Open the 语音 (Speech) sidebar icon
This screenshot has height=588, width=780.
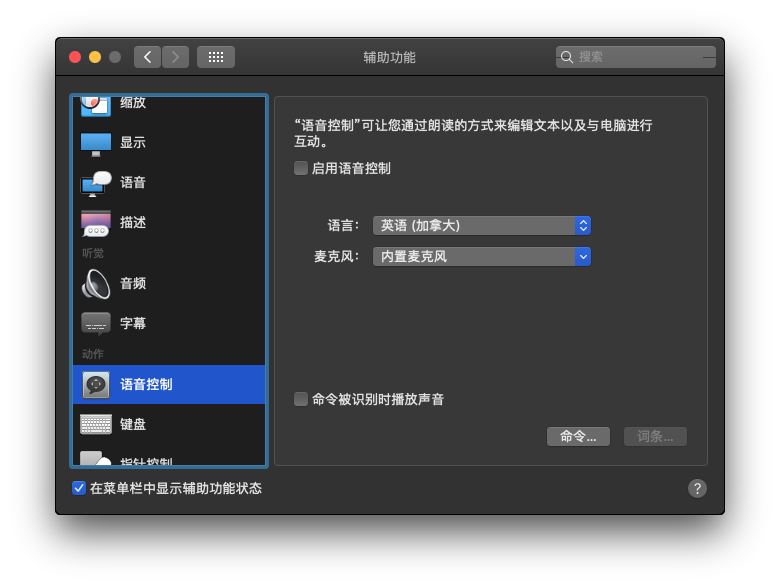coord(96,183)
